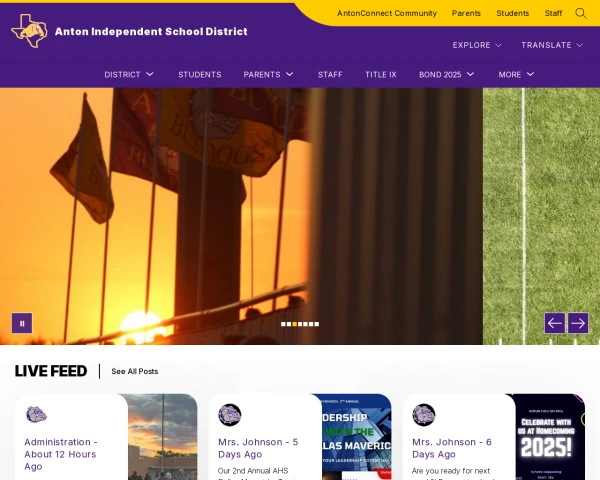Click Anton Independent School District title
Viewport: 600px width, 480px height.
151,31
